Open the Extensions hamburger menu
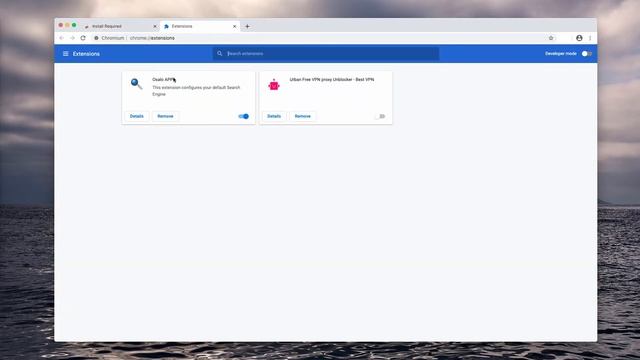Image resolution: width=640 pixels, height=360 pixels. 65,53
